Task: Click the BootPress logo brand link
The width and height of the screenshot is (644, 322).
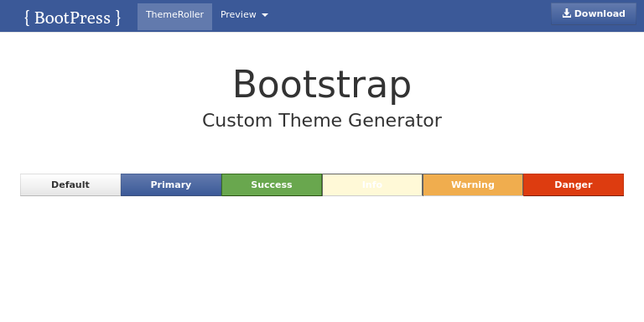Action: click(x=73, y=18)
